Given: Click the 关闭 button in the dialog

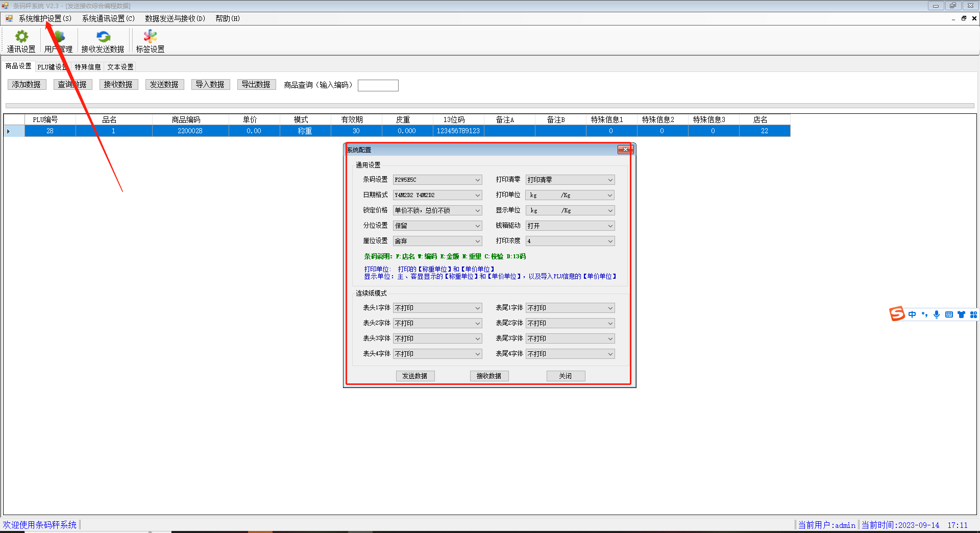Looking at the screenshot, I should coord(566,376).
